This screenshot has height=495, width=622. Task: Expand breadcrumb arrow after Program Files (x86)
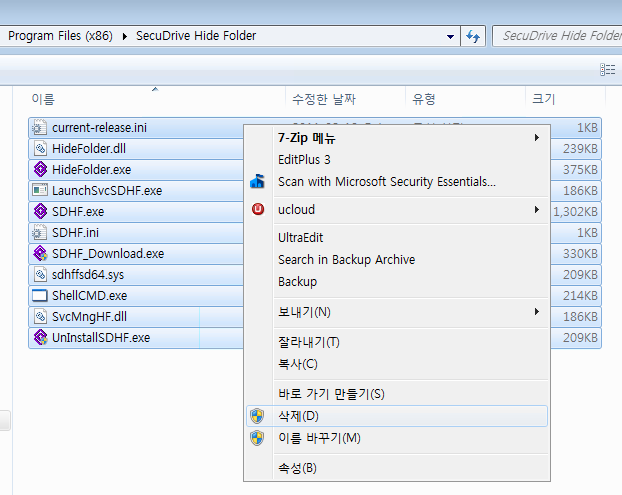coord(125,36)
